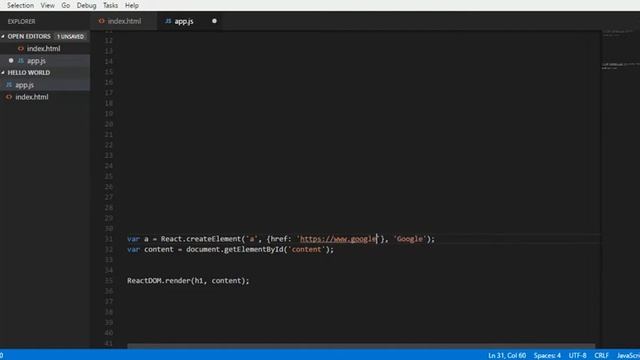Change line endings via CRLF
Viewport: 640px width, 360px height.
pos(601,356)
